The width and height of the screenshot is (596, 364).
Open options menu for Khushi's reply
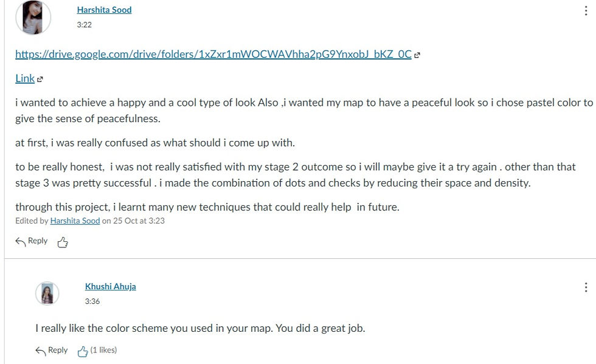586,287
